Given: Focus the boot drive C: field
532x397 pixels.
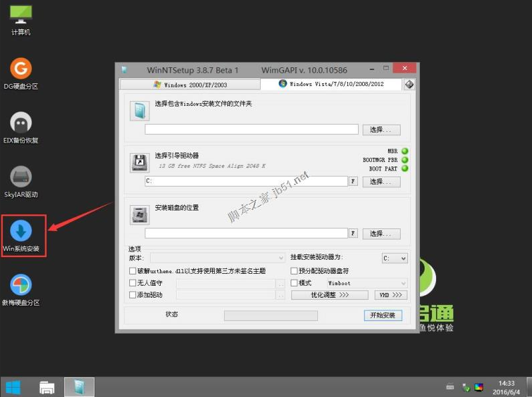Looking at the screenshot, I should pos(246,181).
